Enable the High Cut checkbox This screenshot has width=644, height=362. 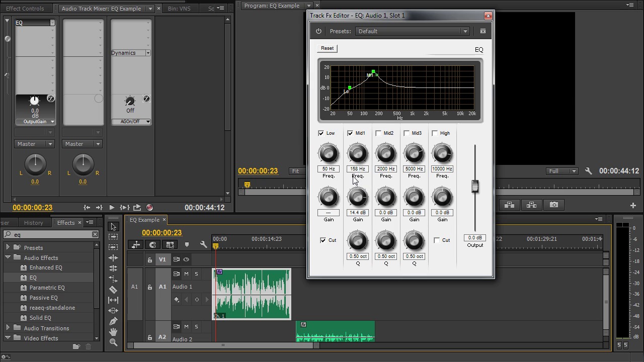(437, 240)
